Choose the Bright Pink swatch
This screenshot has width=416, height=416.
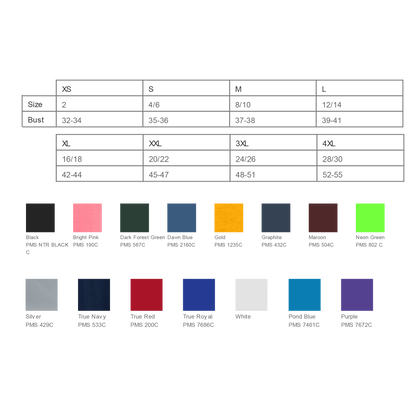[x=87, y=218]
